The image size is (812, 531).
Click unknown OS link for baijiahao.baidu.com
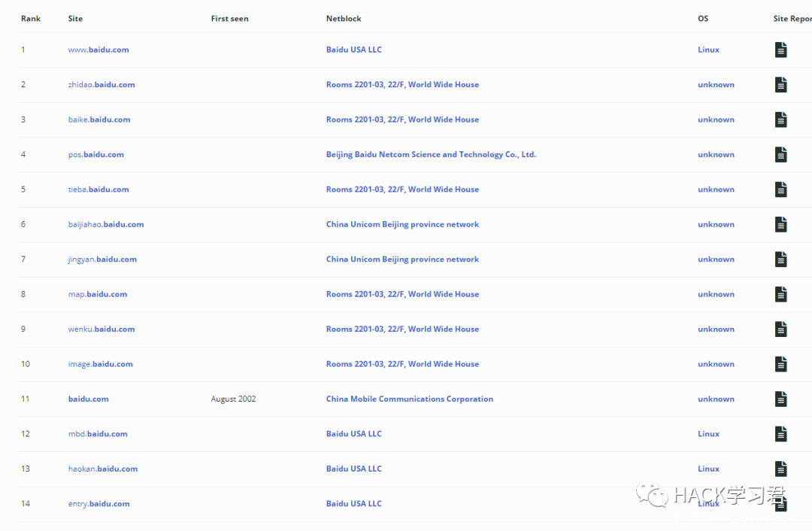point(717,224)
